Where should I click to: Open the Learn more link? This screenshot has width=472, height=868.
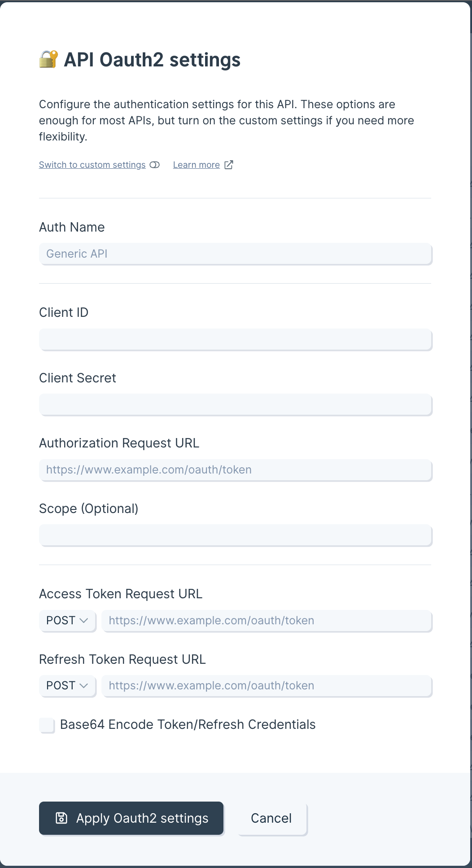point(197,165)
